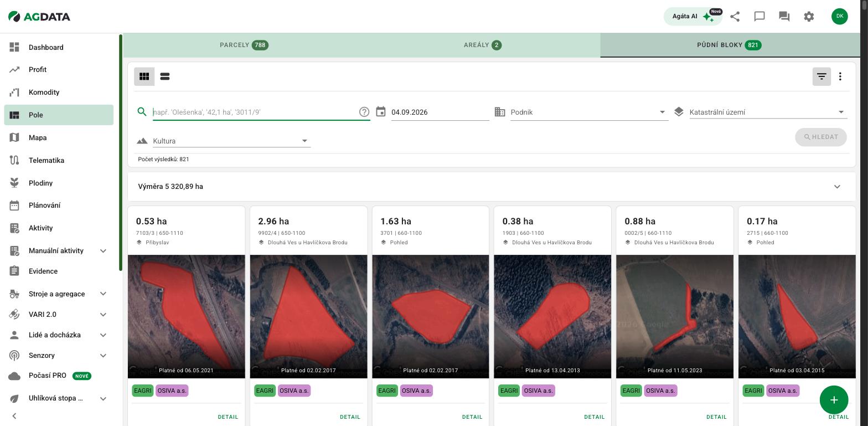Click the share icon in header

pyautogui.click(x=735, y=17)
